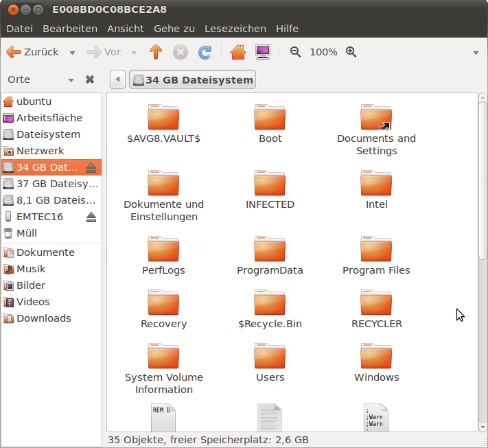This screenshot has height=448, width=488.
Task: Open 37 GB Dateisystem in sidebar
Action: coord(51,184)
